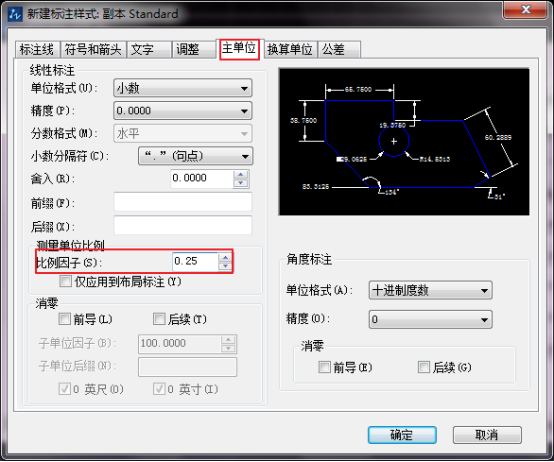This screenshot has height=462, width=554.
Task: Expand the angular 单位格式(A) dropdown
Action: pos(430,290)
